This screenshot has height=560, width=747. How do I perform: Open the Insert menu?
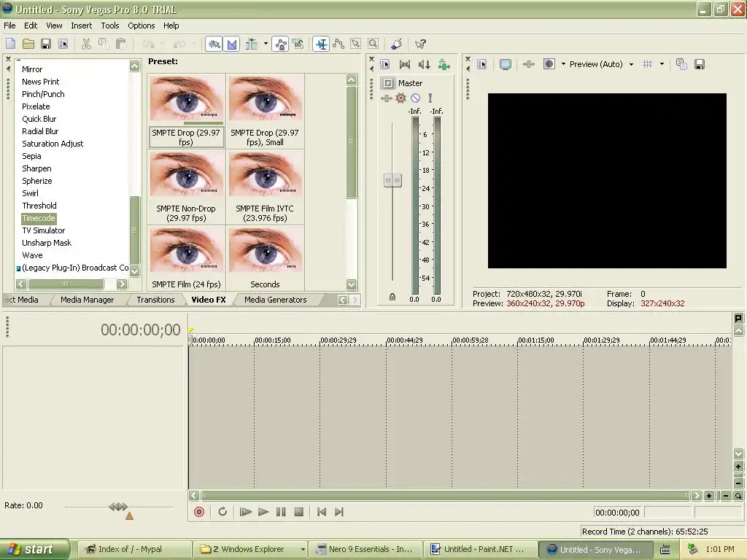82,26
